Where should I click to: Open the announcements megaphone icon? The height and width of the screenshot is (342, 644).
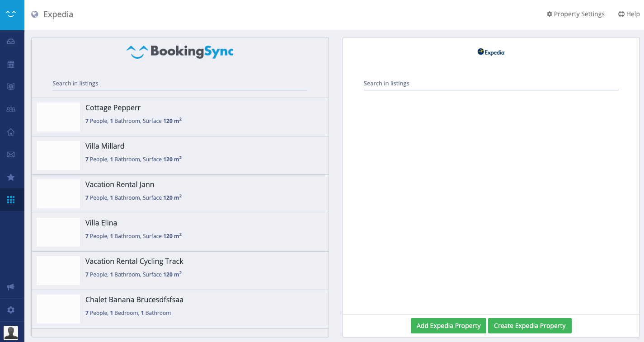(x=11, y=287)
